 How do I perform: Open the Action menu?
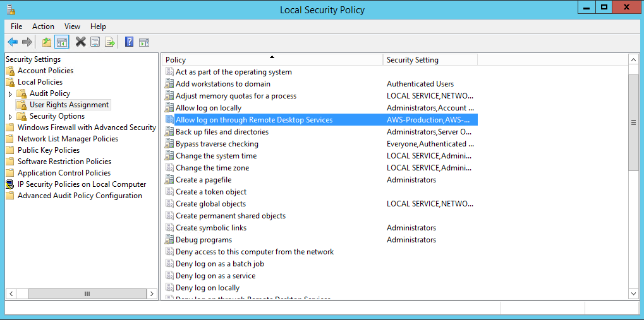[43, 27]
